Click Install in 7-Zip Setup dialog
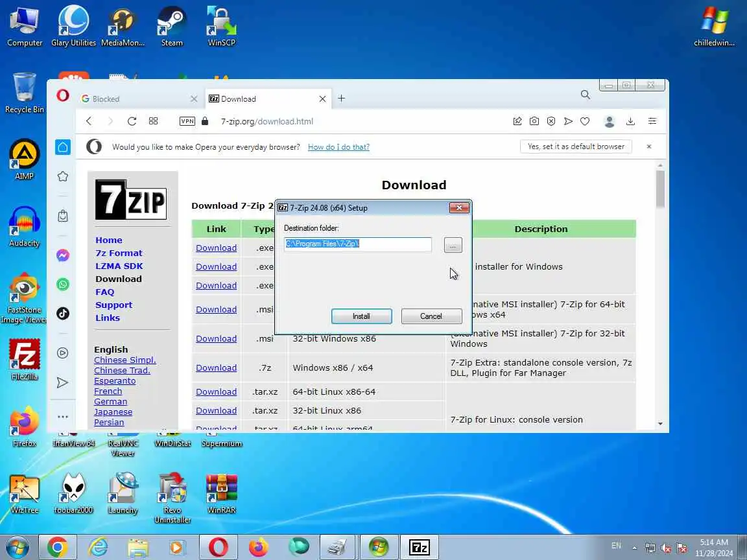The width and height of the screenshot is (747, 560). coord(362,316)
